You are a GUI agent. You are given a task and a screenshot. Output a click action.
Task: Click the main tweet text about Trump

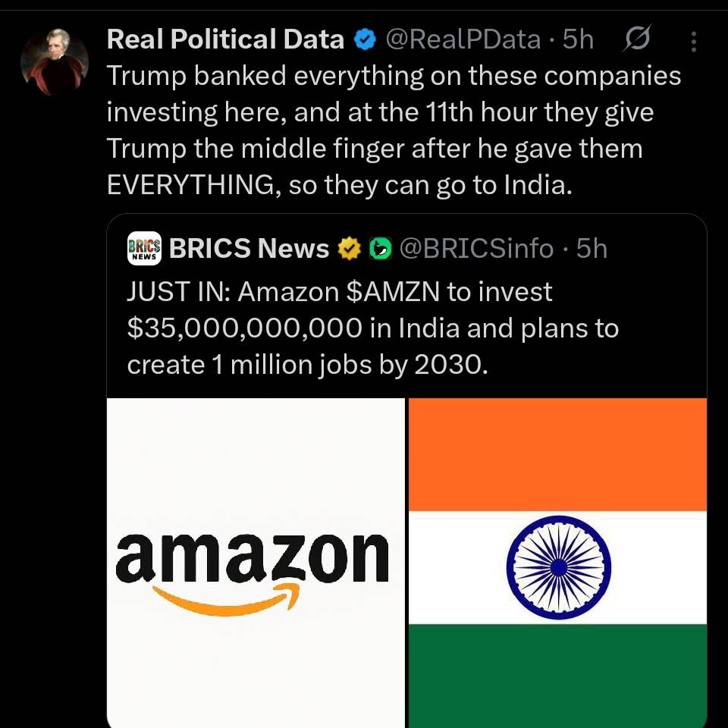pos(394,130)
